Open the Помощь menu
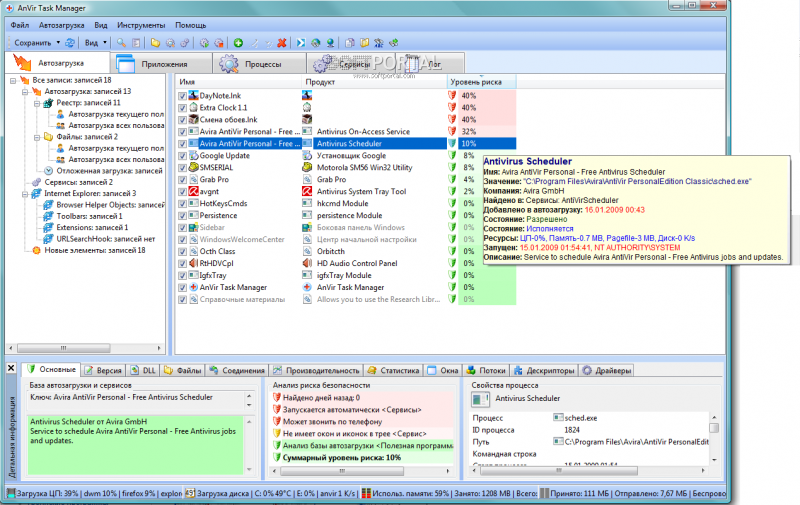The height and width of the screenshot is (505, 800). (191, 25)
